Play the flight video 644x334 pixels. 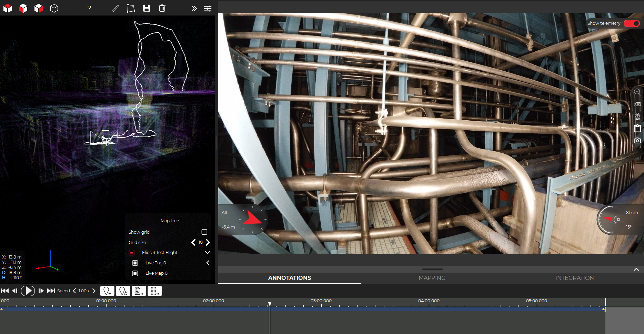tap(28, 291)
